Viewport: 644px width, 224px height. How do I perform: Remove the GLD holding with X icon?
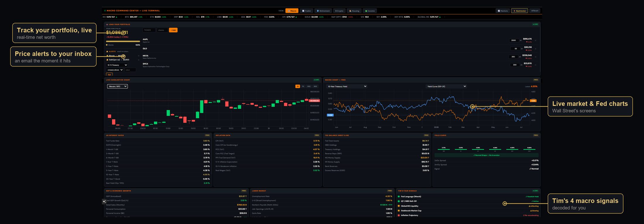click(x=536, y=49)
